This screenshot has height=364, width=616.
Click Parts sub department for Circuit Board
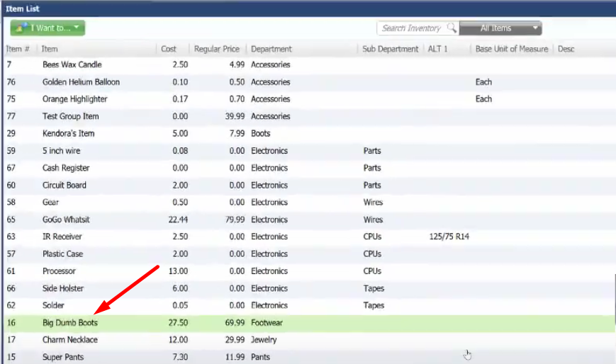click(372, 185)
